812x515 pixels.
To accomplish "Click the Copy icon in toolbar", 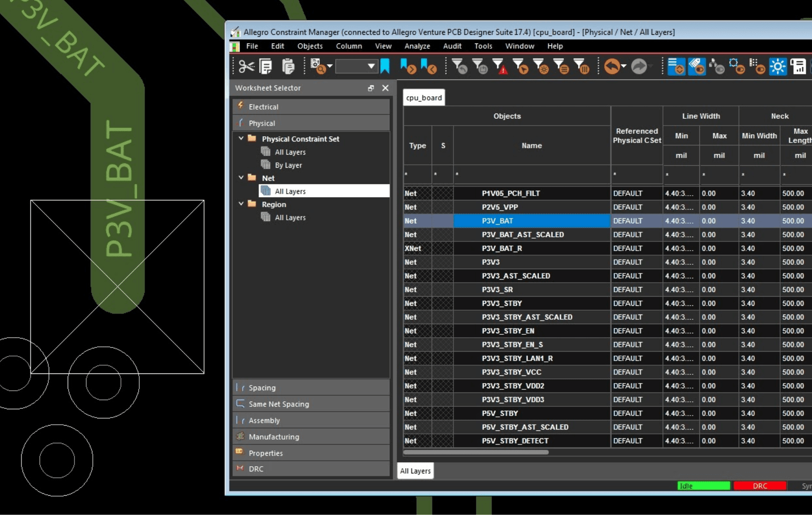I will point(266,66).
